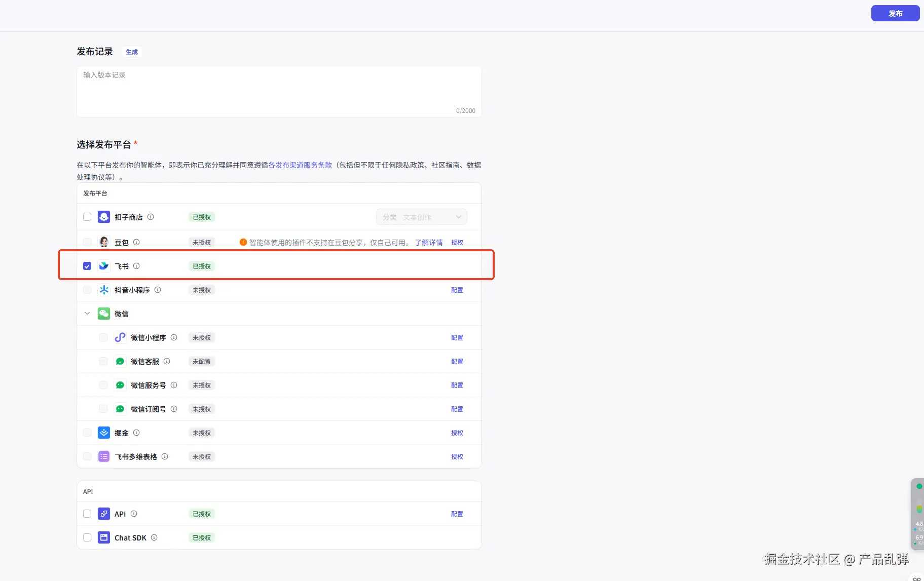Click the 掘金 platform icon
This screenshot has height=581, width=924.
click(x=104, y=433)
